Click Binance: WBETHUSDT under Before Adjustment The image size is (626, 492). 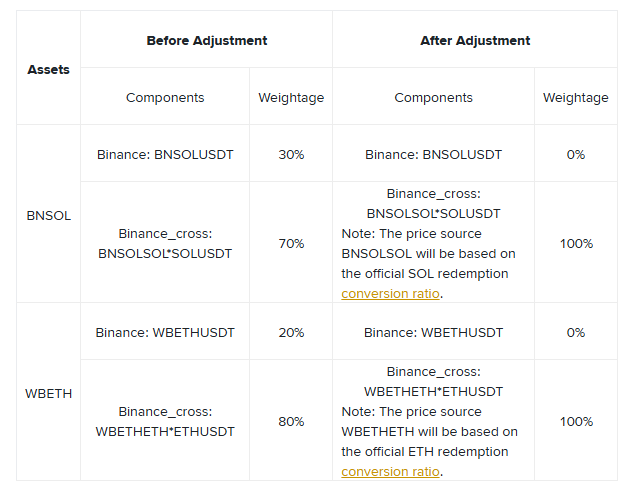pos(165,332)
